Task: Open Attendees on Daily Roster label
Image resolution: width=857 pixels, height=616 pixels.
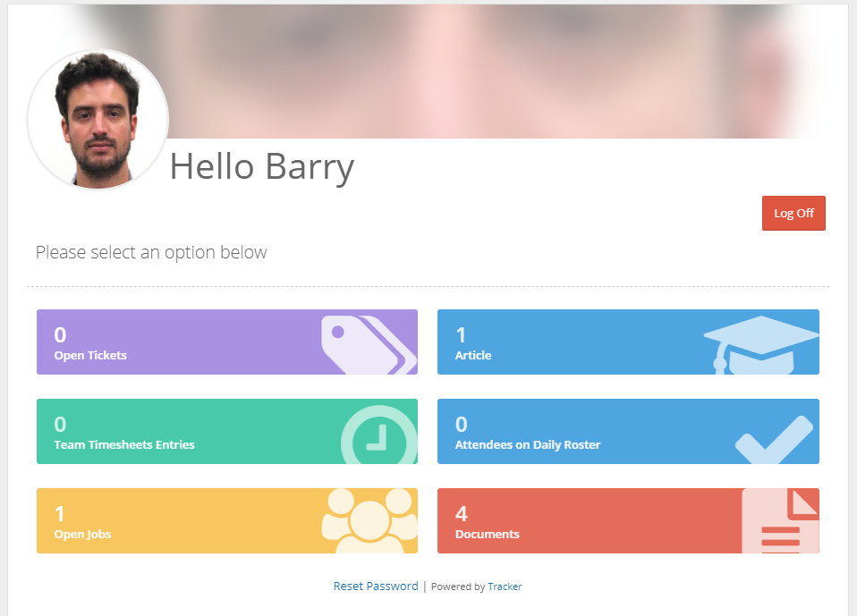Action: click(528, 444)
